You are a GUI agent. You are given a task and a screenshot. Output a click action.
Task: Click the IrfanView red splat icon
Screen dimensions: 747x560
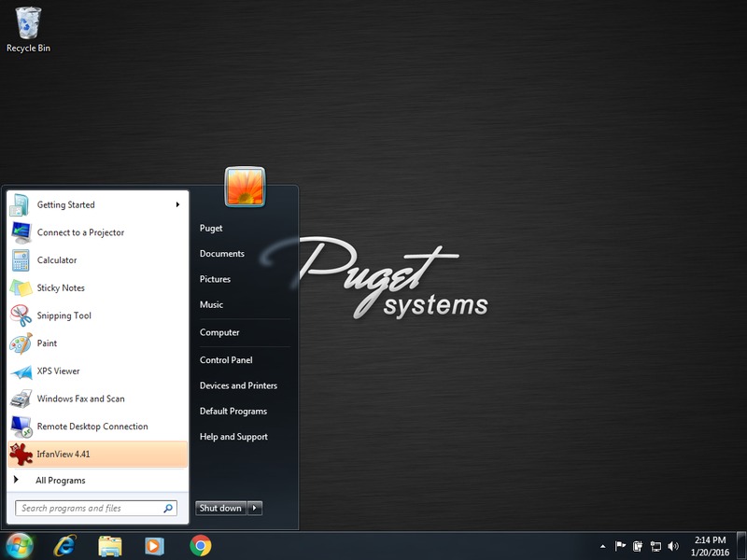pos(21,454)
